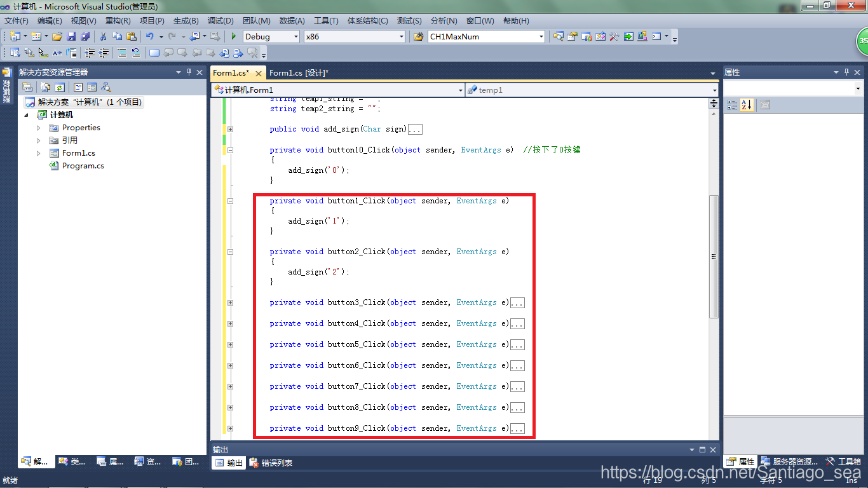Expand the button3_Click collapsed method

[230, 302]
